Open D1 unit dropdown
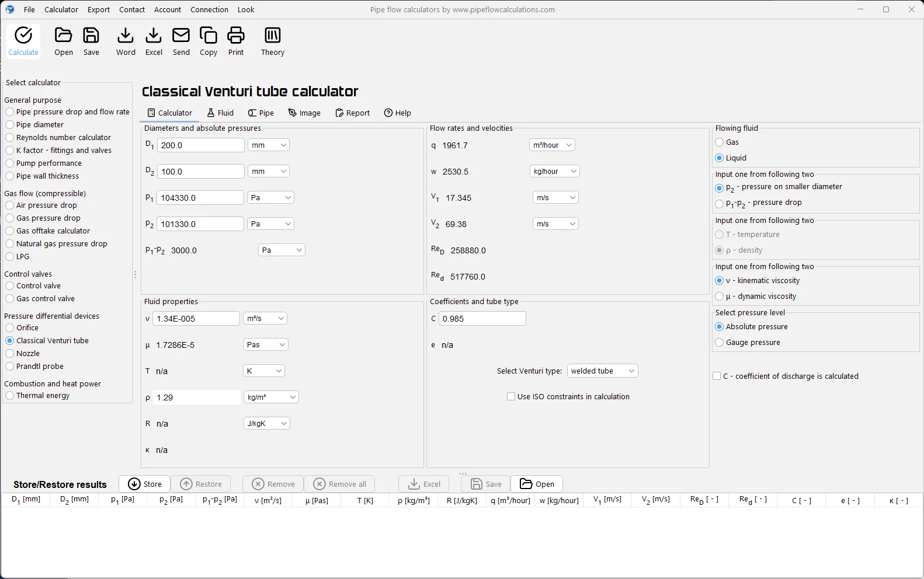The image size is (924, 579). 269,145
